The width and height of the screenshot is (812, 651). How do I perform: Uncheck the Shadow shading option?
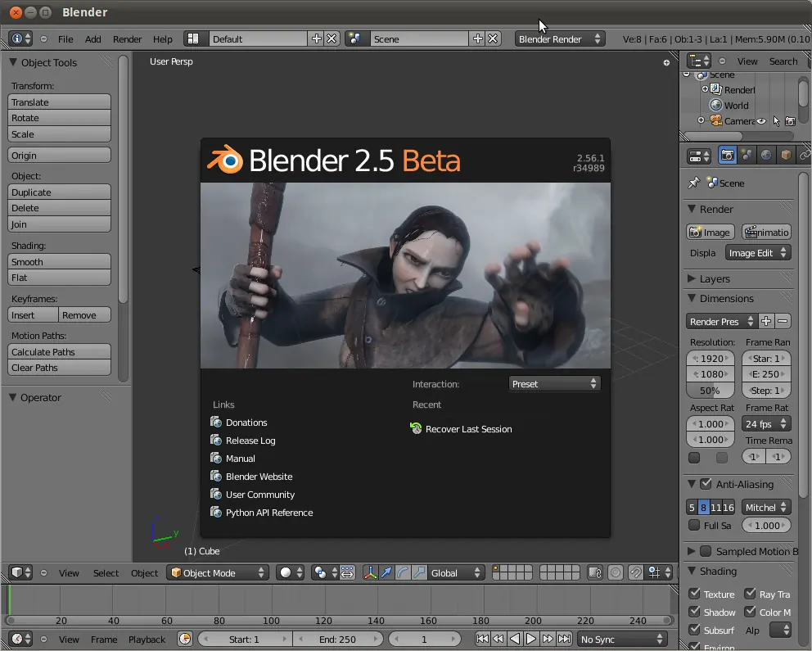coord(694,613)
